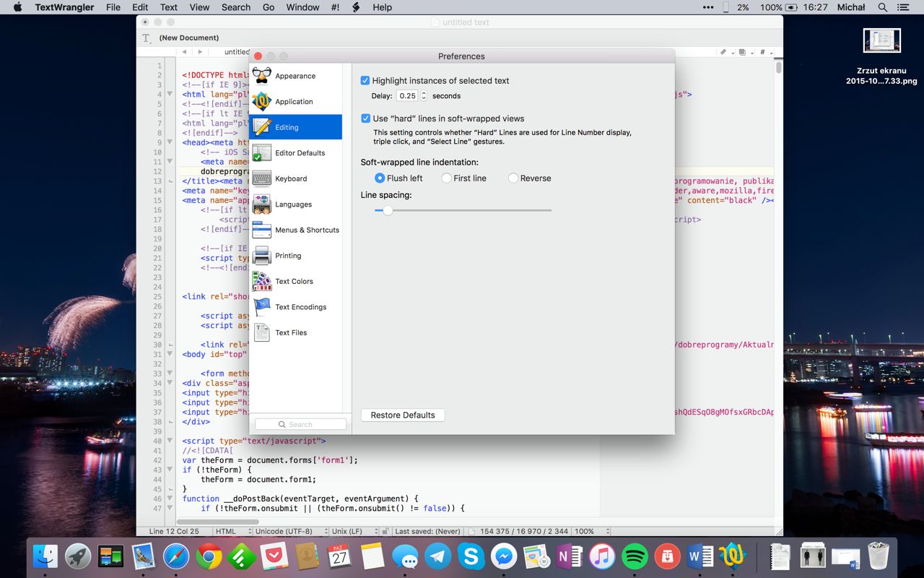Launch Safari from the Dock
This screenshot has height=578, width=924.
click(x=176, y=556)
